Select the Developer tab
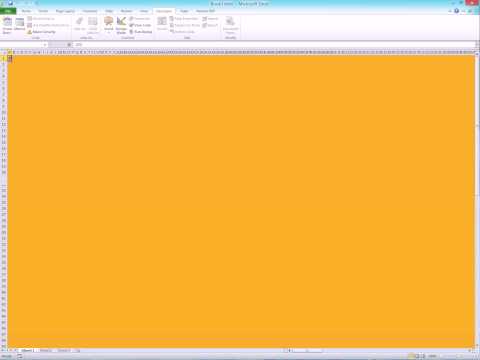Screen dimensions: 480x360 tap(164, 11)
